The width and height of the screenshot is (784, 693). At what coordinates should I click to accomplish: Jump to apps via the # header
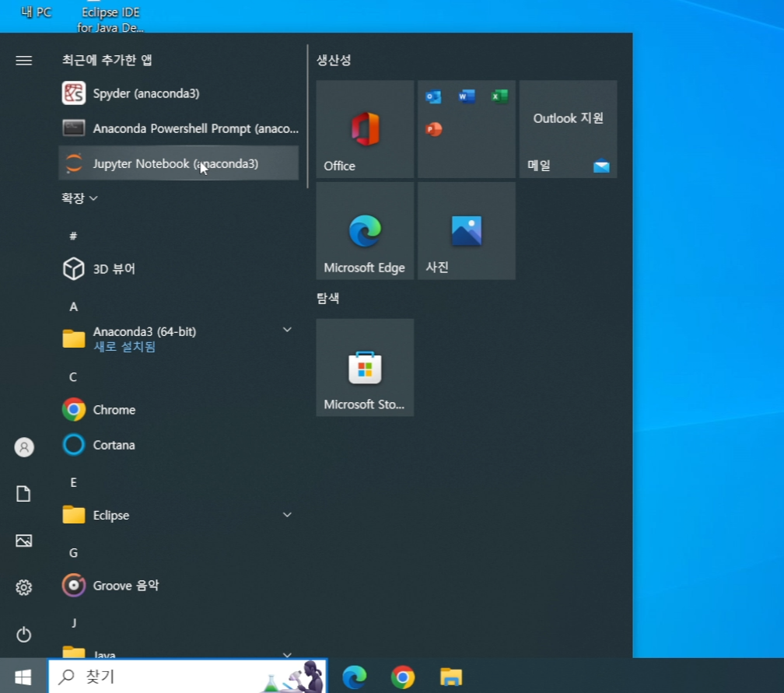(73, 236)
